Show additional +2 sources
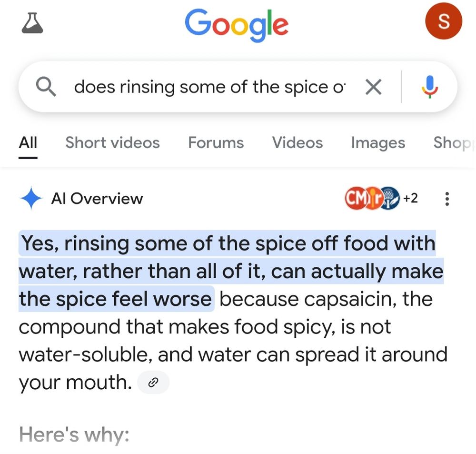Screen dimensions: 476x454 pos(410,198)
